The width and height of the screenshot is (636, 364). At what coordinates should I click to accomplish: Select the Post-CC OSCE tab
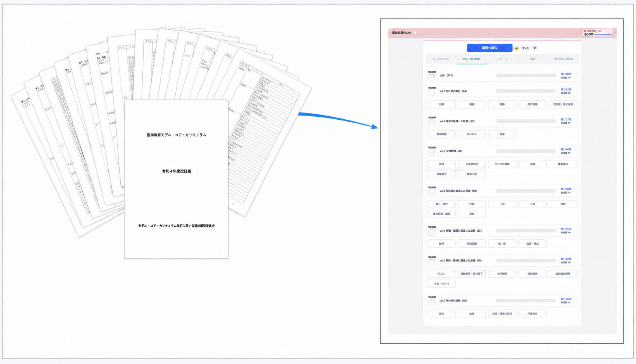point(471,59)
